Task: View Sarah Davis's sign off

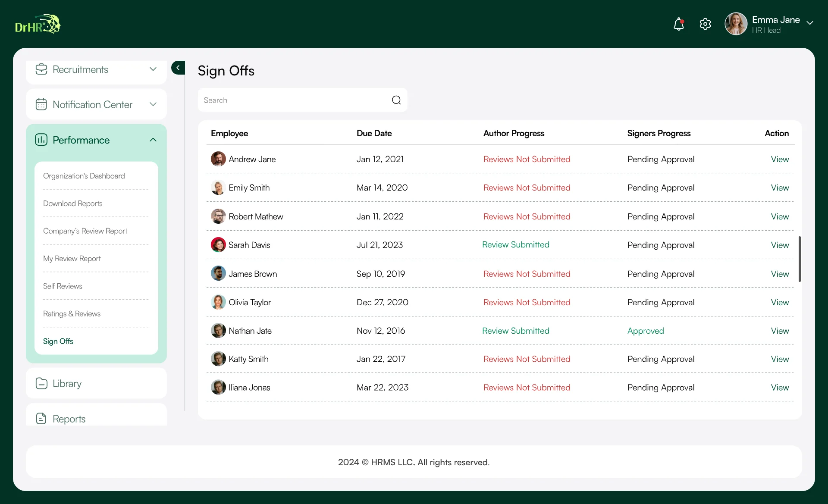Action: point(780,245)
